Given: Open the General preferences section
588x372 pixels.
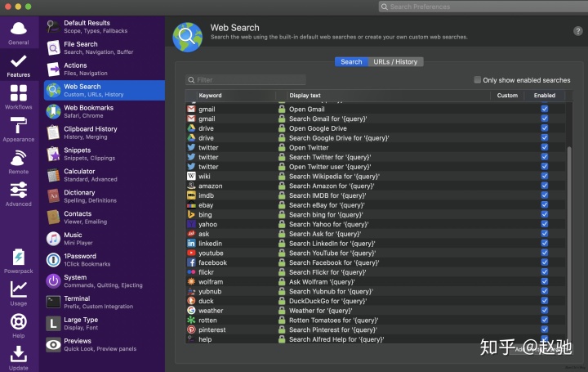Looking at the screenshot, I should [18, 33].
